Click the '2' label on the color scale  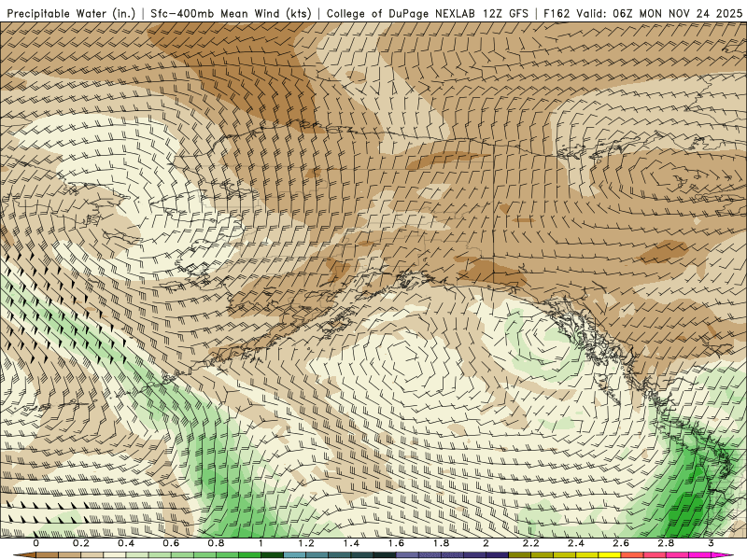click(x=486, y=543)
